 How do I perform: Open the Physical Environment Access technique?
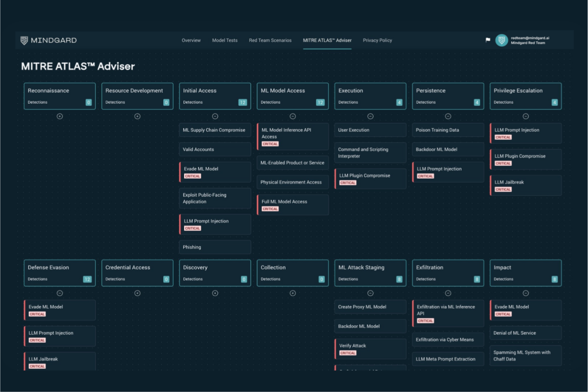[x=293, y=182]
